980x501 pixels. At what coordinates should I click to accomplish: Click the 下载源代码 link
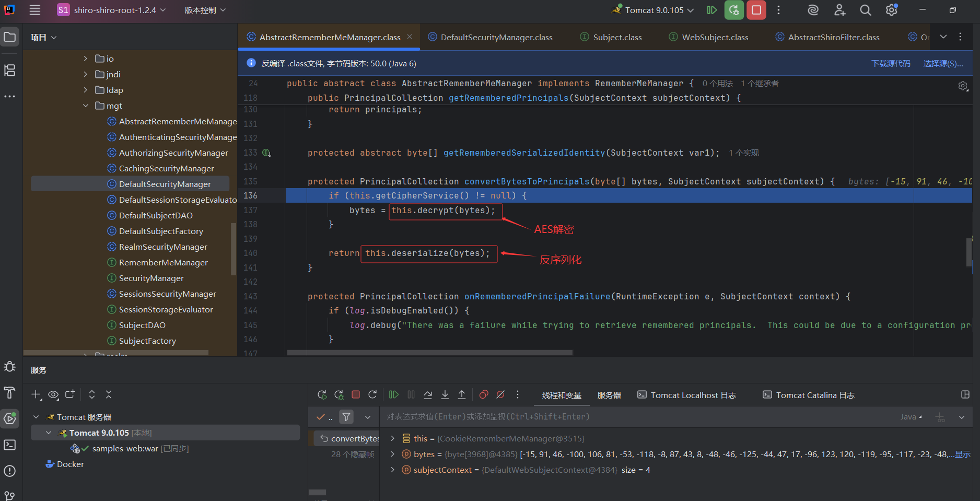click(890, 63)
